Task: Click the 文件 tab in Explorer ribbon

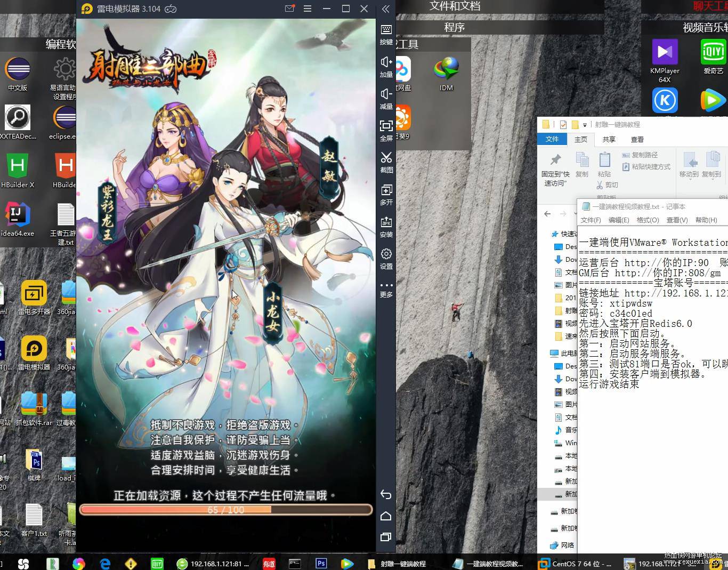Action: [x=552, y=139]
